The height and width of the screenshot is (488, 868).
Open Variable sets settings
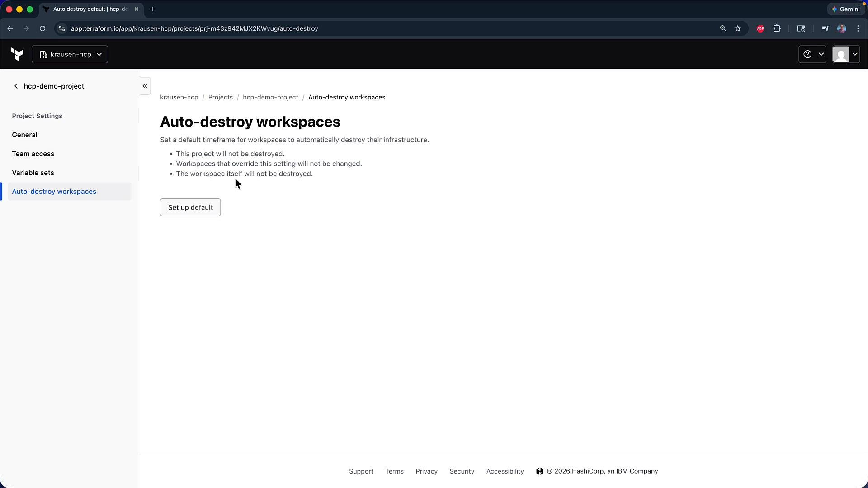[33, 173]
